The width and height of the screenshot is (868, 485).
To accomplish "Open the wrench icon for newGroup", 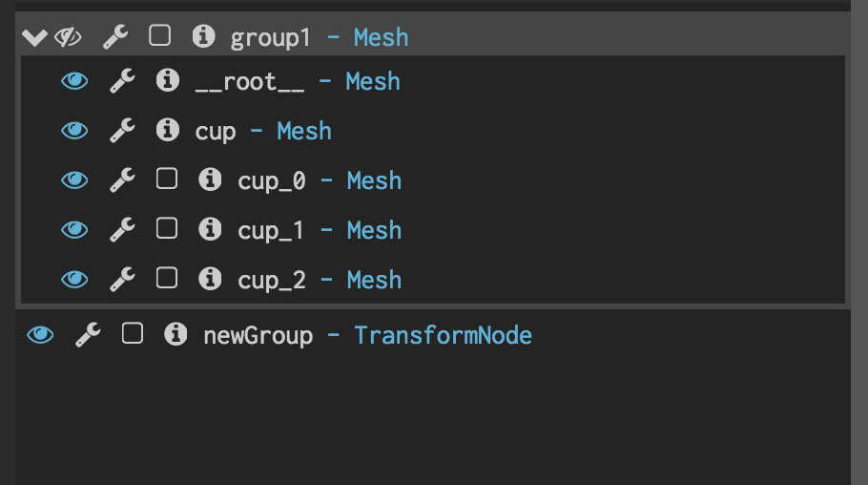I will click(x=88, y=335).
